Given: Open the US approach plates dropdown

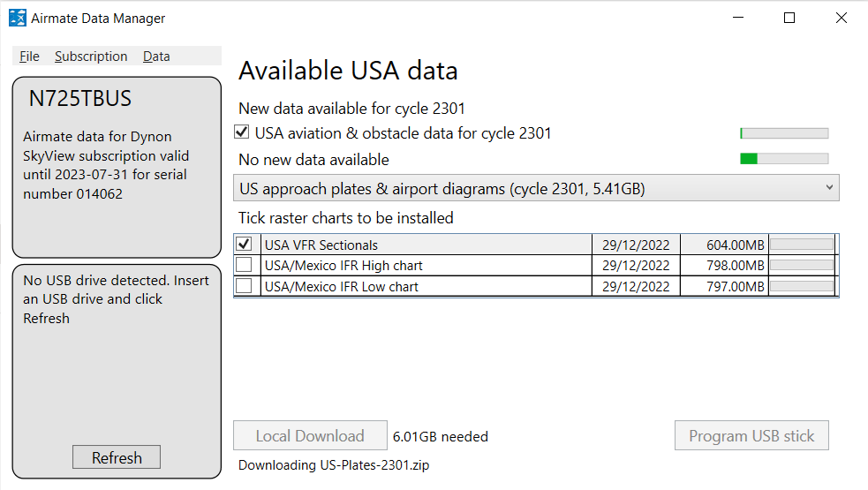Looking at the screenshot, I should [x=530, y=188].
